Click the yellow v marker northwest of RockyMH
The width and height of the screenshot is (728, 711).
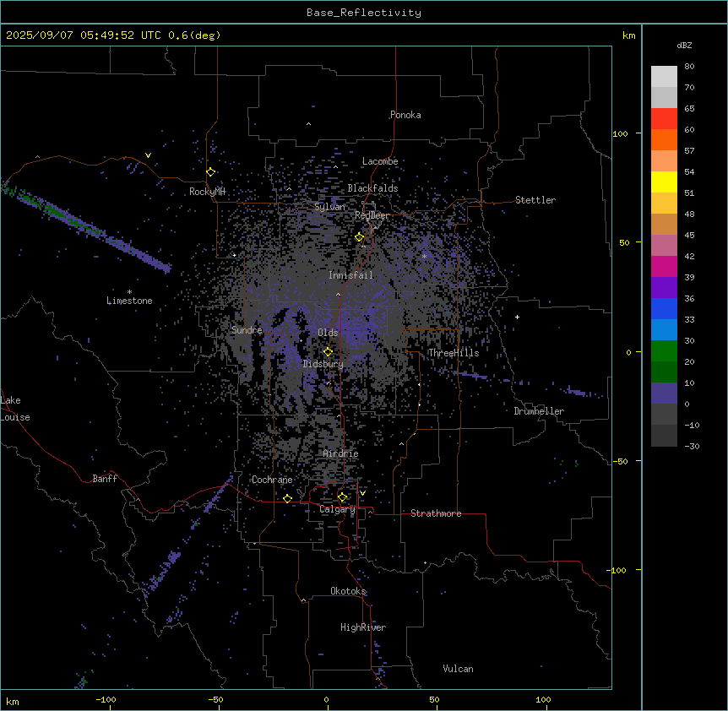(x=148, y=155)
